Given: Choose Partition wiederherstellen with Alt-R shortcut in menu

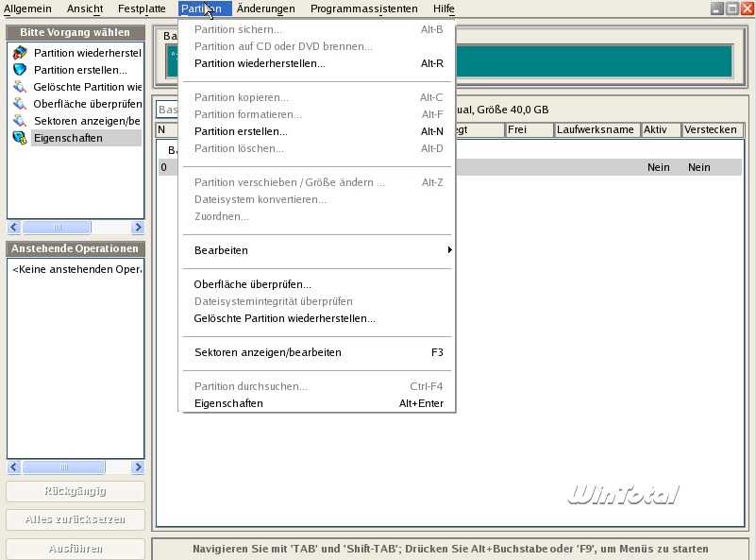Looking at the screenshot, I should (260, 63).
